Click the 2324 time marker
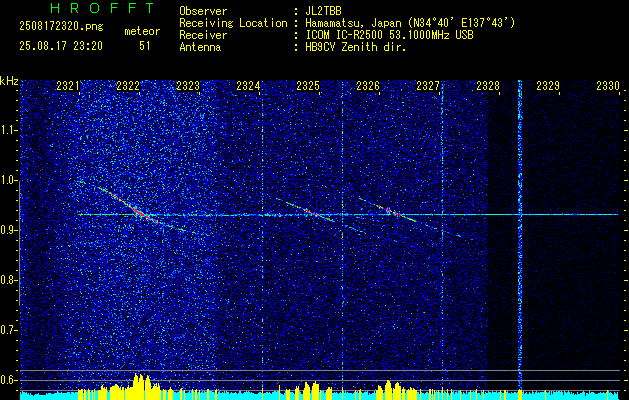Image resolution: width=629 pixels, height=400 pixels. (248, 86)
